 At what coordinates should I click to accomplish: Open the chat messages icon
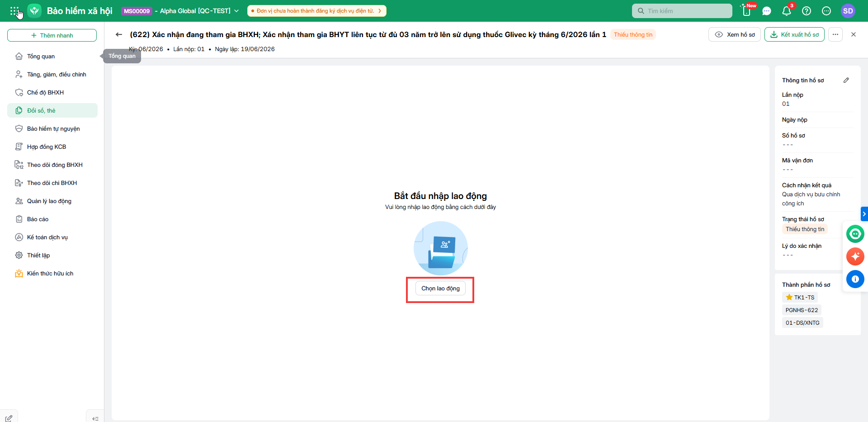click(767, 11)
